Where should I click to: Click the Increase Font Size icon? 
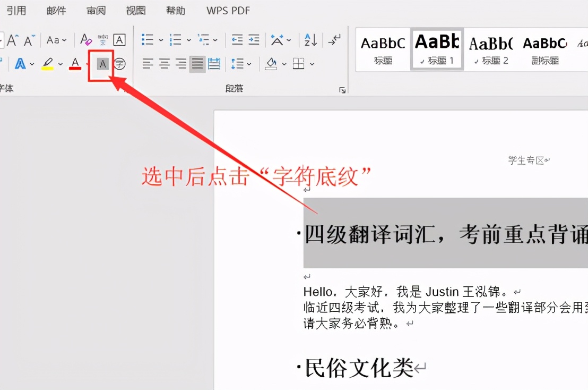point(12,39)
